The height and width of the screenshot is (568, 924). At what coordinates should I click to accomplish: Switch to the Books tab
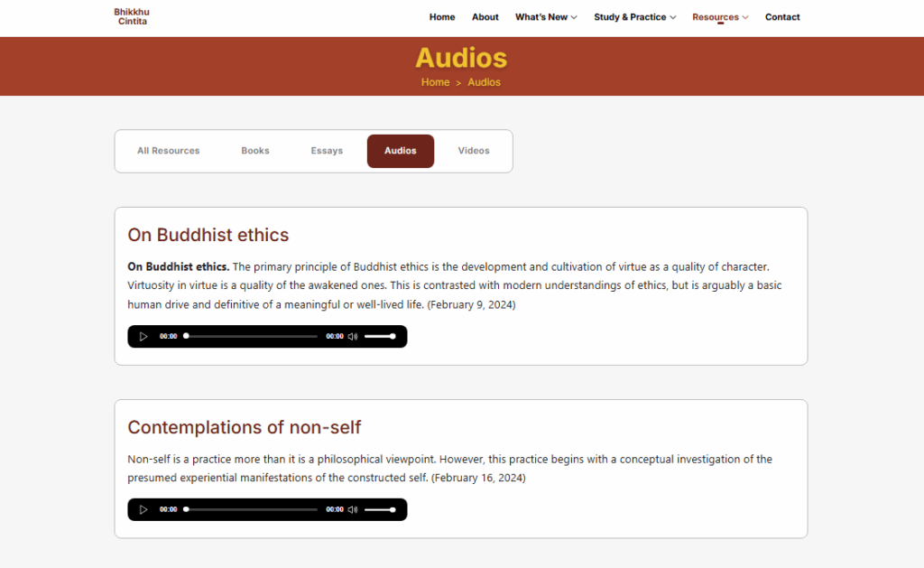click(255, 151)
